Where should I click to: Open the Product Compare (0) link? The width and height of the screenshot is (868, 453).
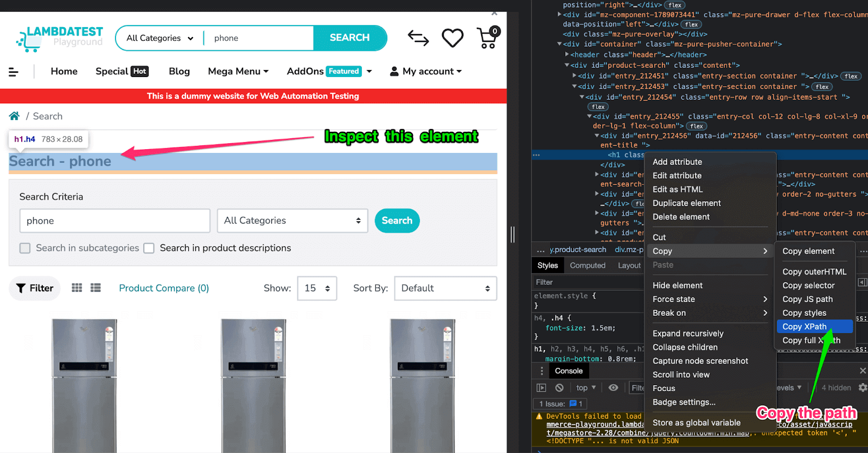164,289
